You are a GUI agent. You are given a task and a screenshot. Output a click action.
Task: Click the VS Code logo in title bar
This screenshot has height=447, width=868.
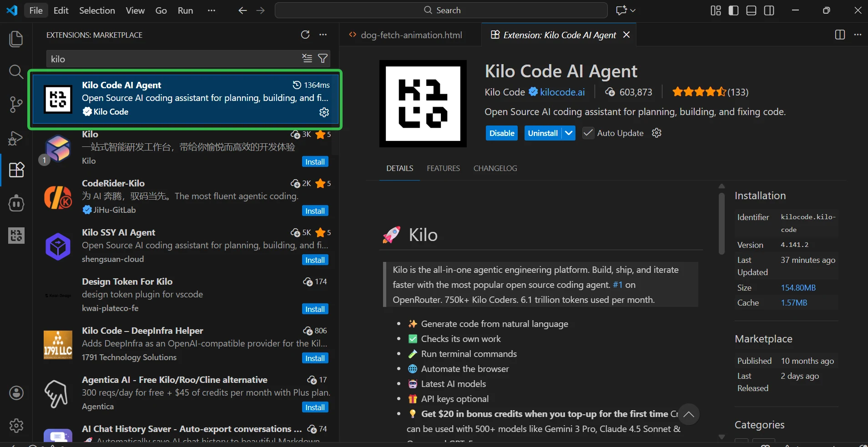[x=12, y=10]
